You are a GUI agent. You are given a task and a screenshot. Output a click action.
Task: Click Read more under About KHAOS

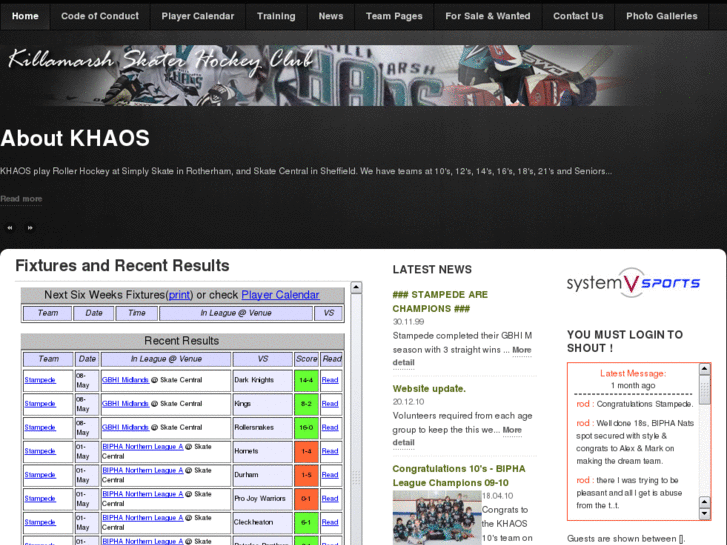21,199
